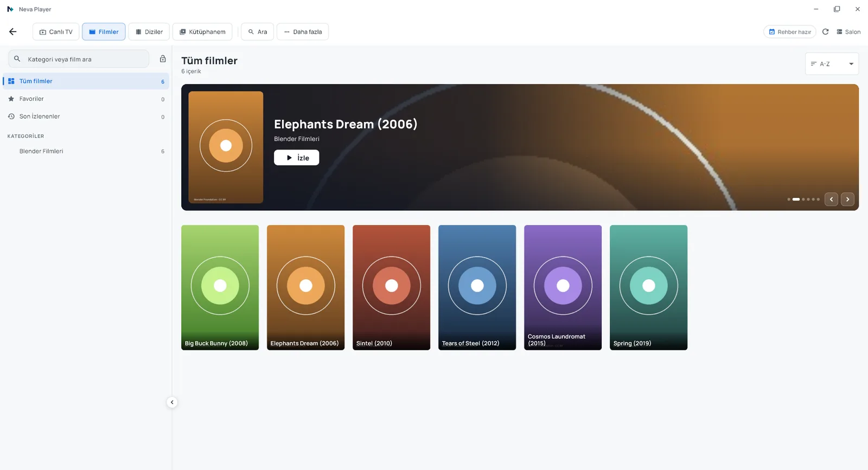Maximize the Neva Player window
The height and width of the screenshot is (470, 868).
pyautogui.click(x=837, y=9)
